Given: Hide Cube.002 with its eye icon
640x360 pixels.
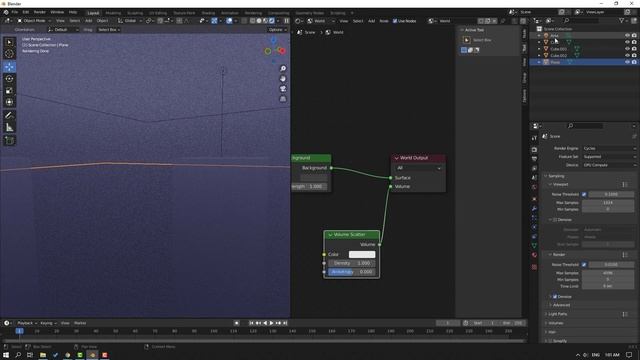Looking at the screenshot, I should pyautogui.click(x=627, y=56).
